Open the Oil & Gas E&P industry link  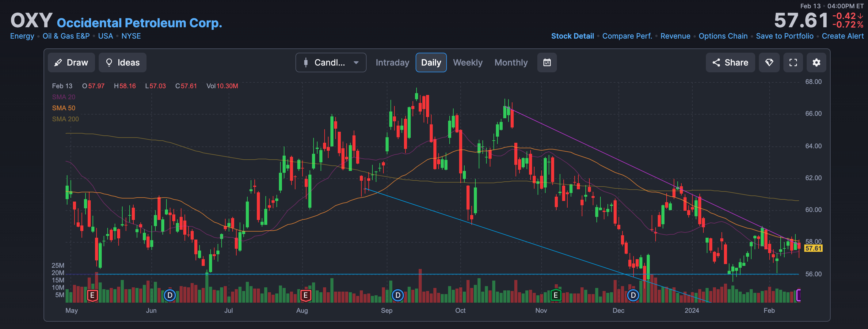[x=66, y=36]
